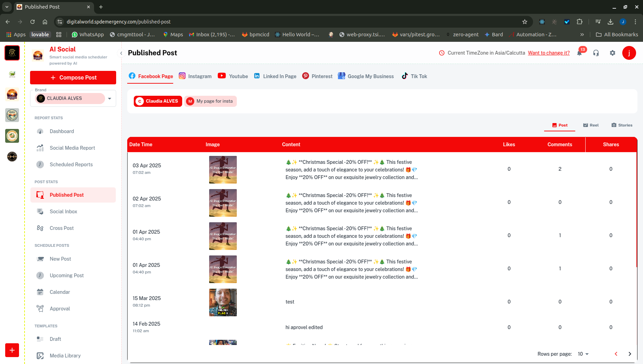Click the notification bell icon
This screenshot has width=643, height=364.
pos(579,53)
